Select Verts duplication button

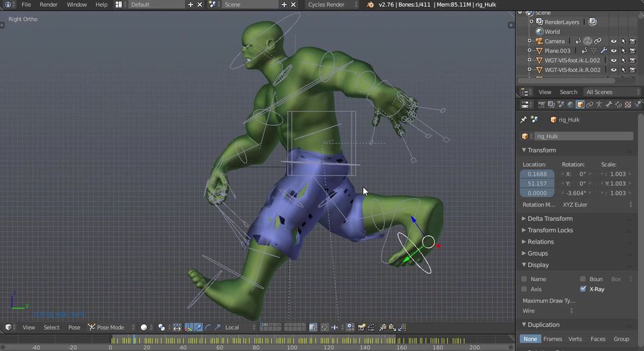pos(575,339)
